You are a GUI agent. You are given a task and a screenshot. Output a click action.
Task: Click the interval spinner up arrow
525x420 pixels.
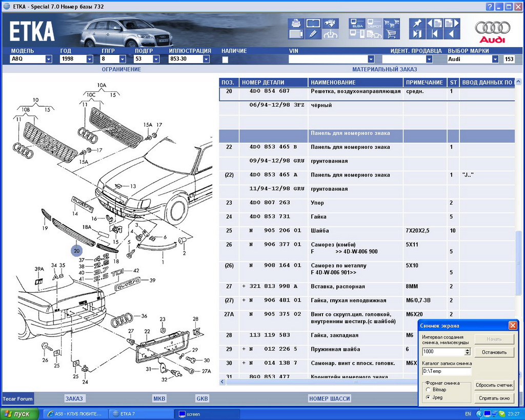(x=467, y=350)
